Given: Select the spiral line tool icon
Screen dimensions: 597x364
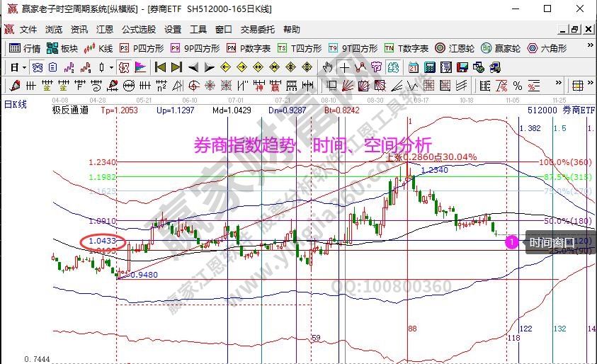Looking at the screenshot, I should pos(96,86).
